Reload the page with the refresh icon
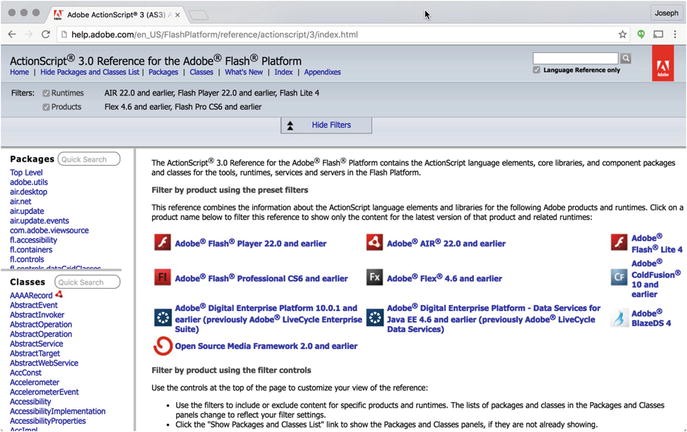687x432 pixels. pyautogui.click(x=46, y=34)
